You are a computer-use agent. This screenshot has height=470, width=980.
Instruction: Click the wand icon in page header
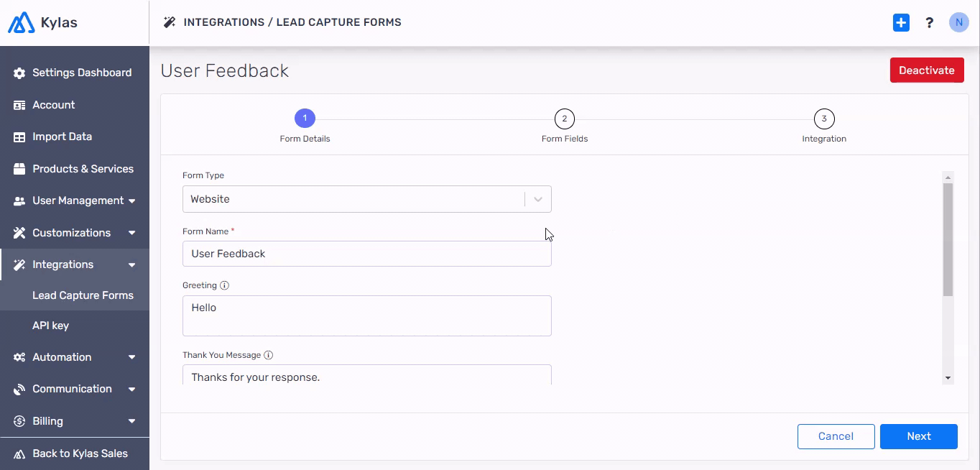click(170, 22)
